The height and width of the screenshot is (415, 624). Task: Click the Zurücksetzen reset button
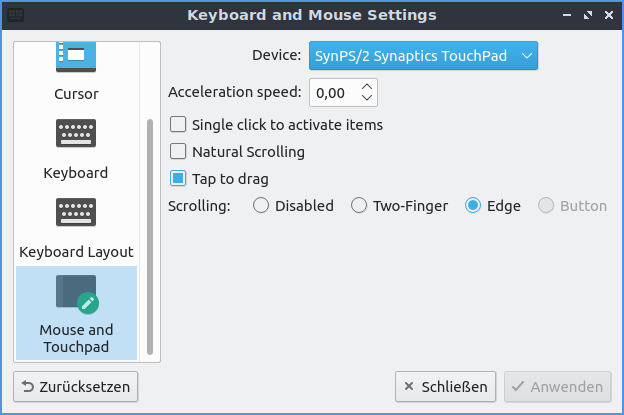click(76, 386)
